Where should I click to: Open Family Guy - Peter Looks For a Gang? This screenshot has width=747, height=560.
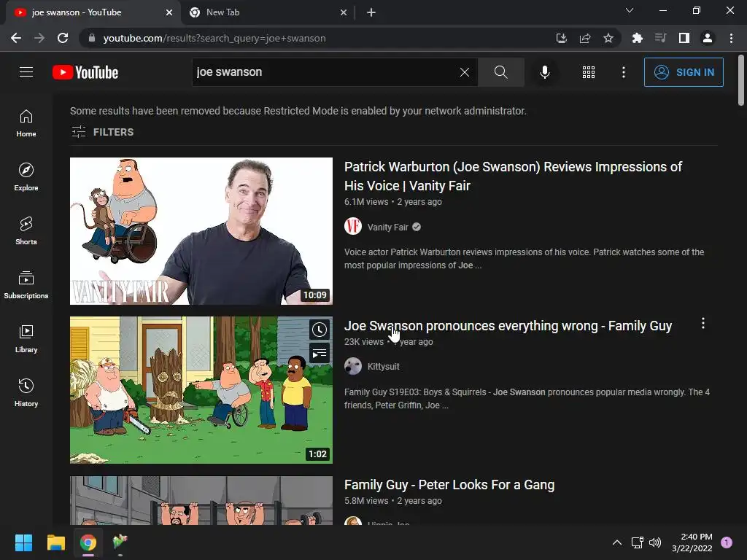449,485
